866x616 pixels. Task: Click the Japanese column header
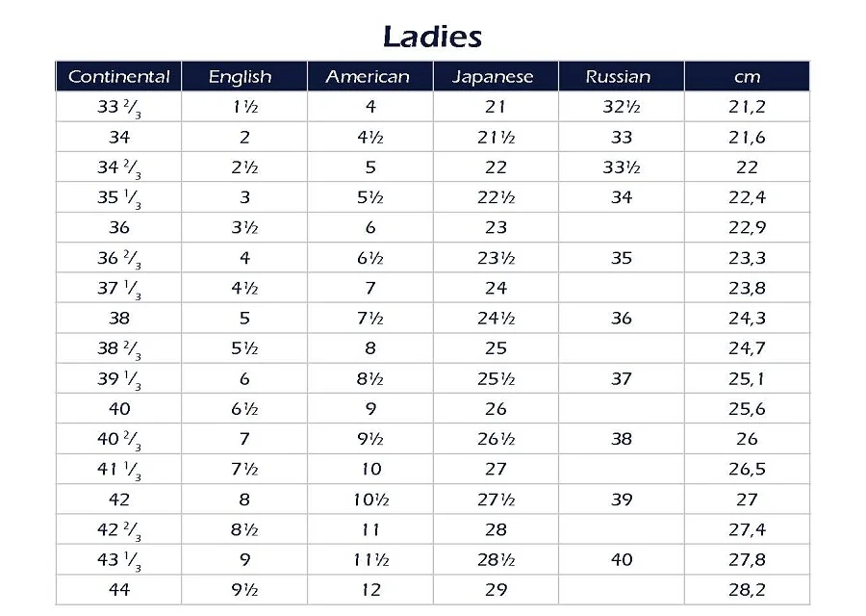pos(493,77)
